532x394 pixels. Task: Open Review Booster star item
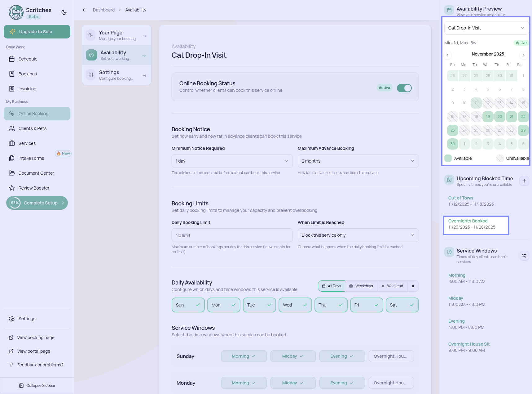coord(34,188)
